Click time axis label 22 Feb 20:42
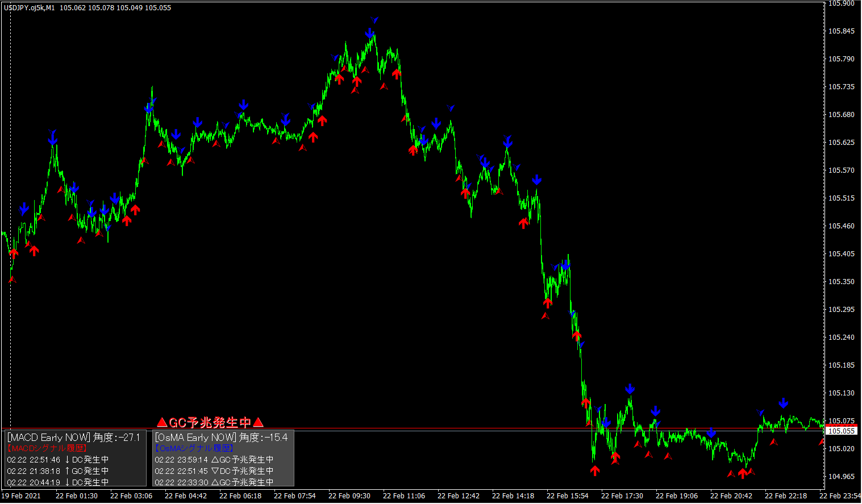The image size is (862, 504). (x=731, y=496)
